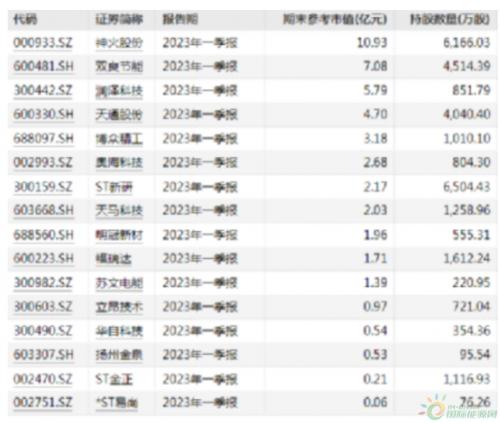
Task: Click the 代码 column header
Action: pos(25,19)
